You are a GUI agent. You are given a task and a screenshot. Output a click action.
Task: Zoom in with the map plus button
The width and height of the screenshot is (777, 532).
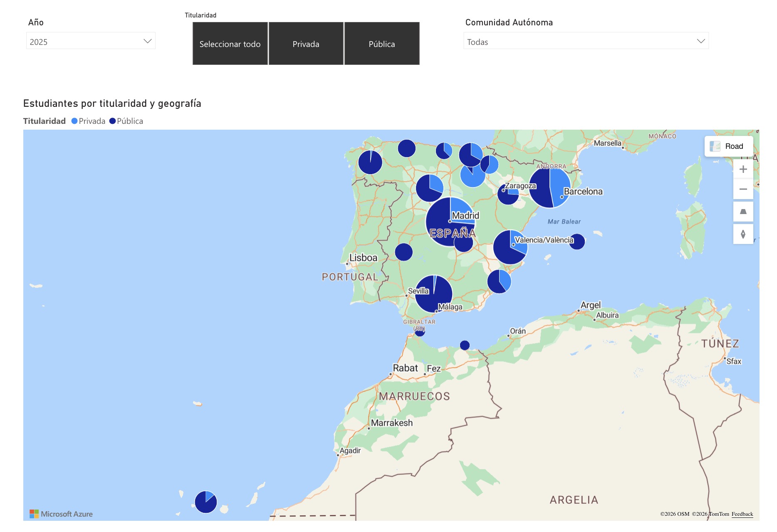(743, 169)
